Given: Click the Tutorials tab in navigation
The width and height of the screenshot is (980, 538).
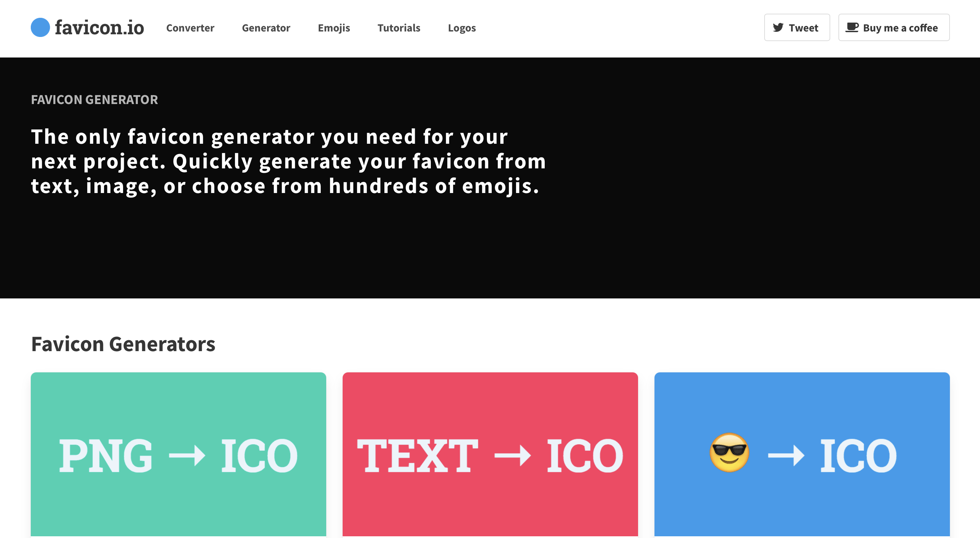Looking at the screenshot, I should point(398,27).
